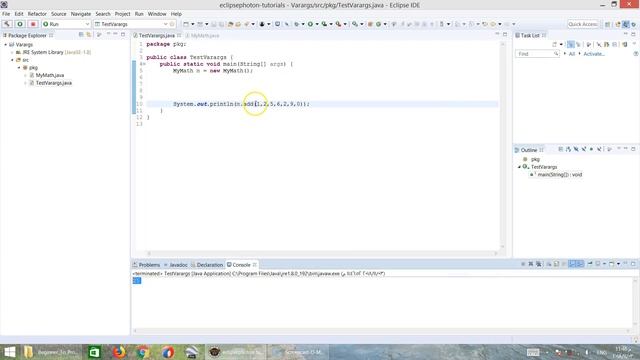Switch to the Declaration tab
640x360 pixels.
[x=209, y=265]
